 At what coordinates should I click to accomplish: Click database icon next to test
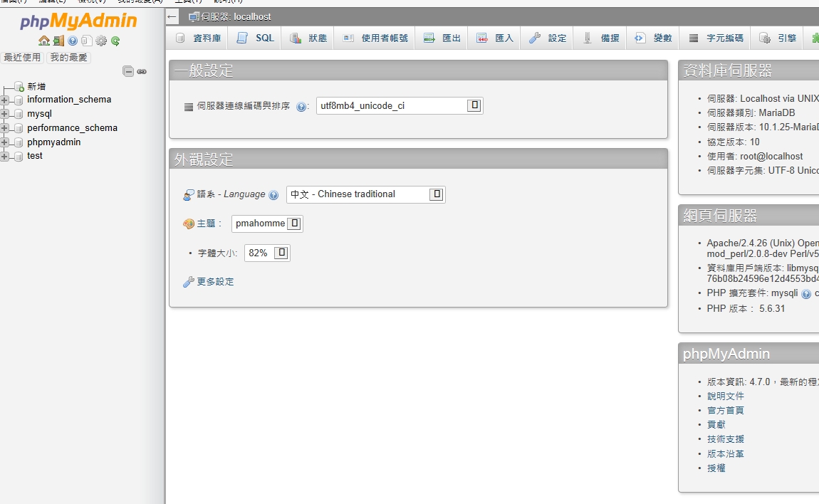[x=19, y=156]
